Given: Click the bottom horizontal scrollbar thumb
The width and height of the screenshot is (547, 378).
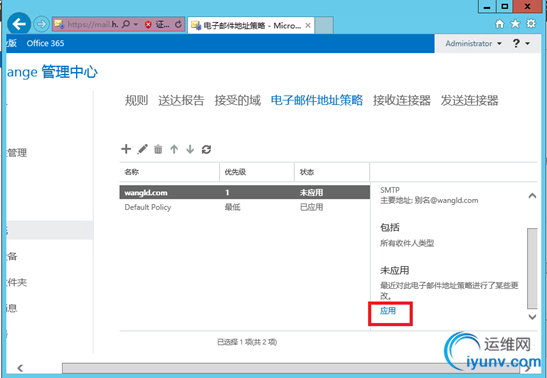Looking at the screenshot, I should (x=291, y=368).
